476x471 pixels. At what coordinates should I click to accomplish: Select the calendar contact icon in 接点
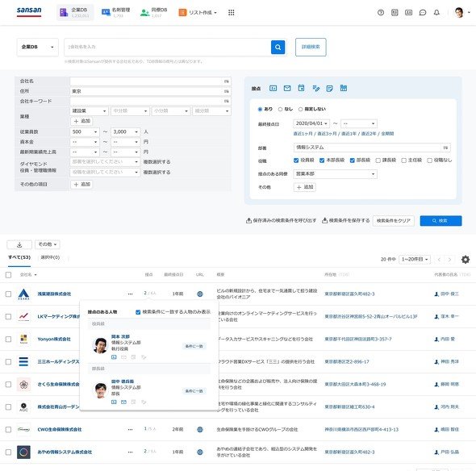coord(301,89)
